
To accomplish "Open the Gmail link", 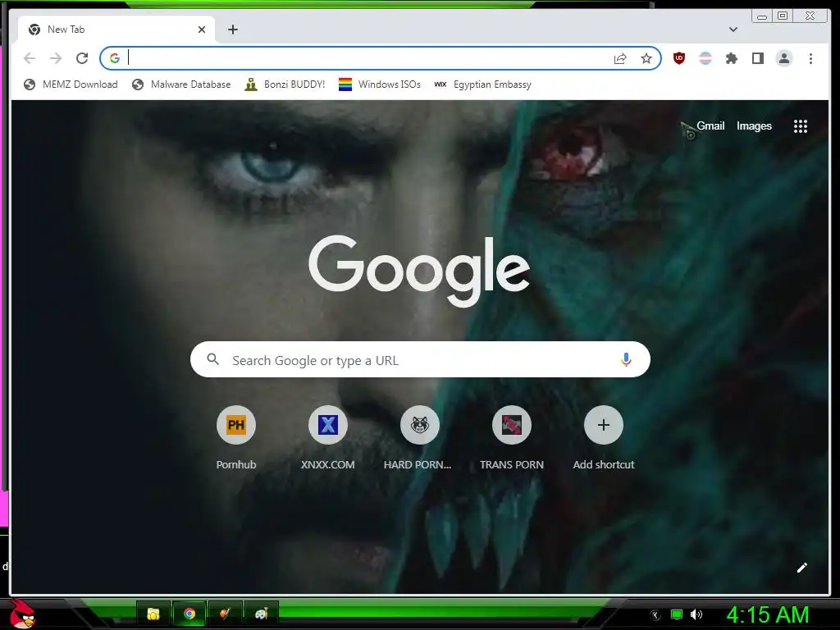I will [x=710, y=126].
